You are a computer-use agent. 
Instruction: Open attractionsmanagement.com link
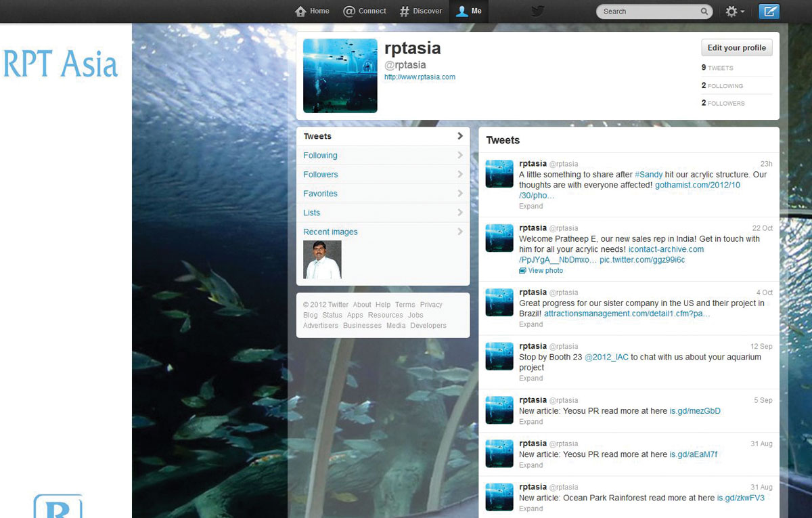tap(627, 314)
